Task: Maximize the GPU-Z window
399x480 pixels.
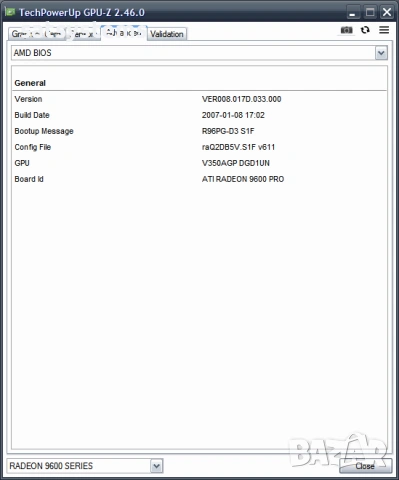Action: point(370,12)
